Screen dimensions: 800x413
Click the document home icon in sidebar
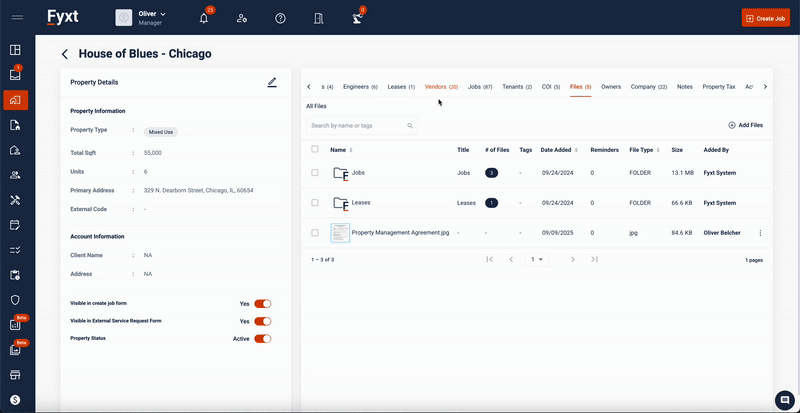click(15, 125)
